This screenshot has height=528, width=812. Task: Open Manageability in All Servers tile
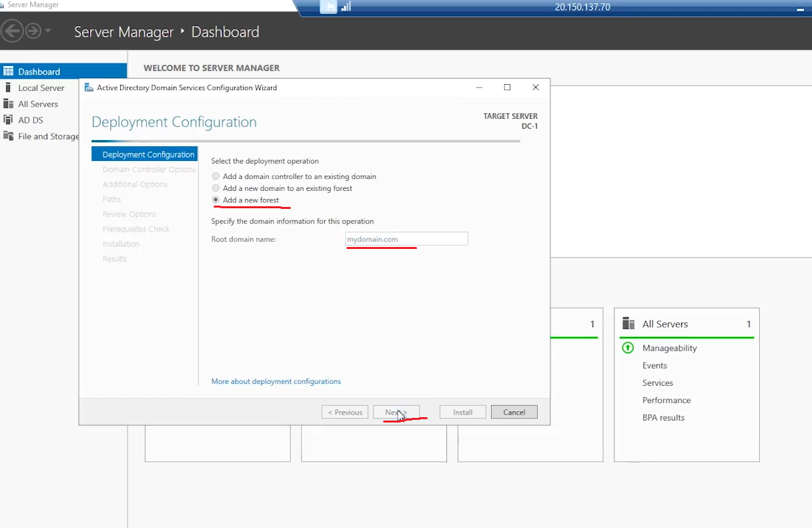(669, 348)
